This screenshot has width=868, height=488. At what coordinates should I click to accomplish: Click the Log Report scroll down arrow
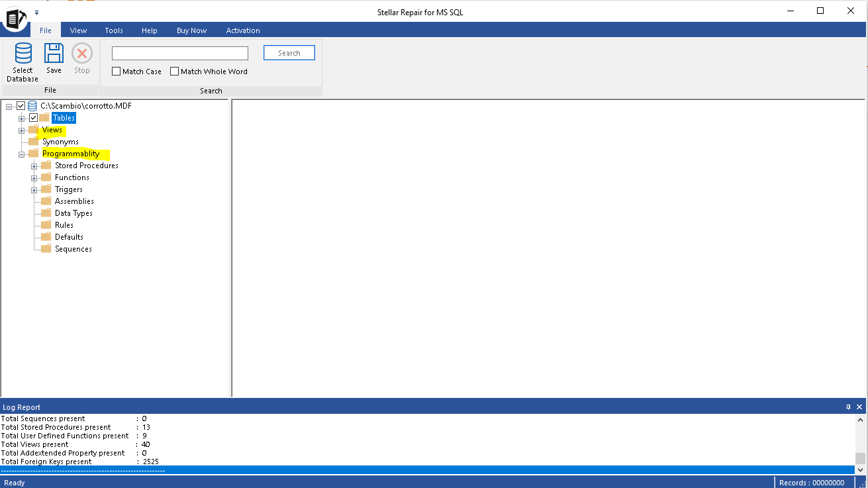click(860, 469)
